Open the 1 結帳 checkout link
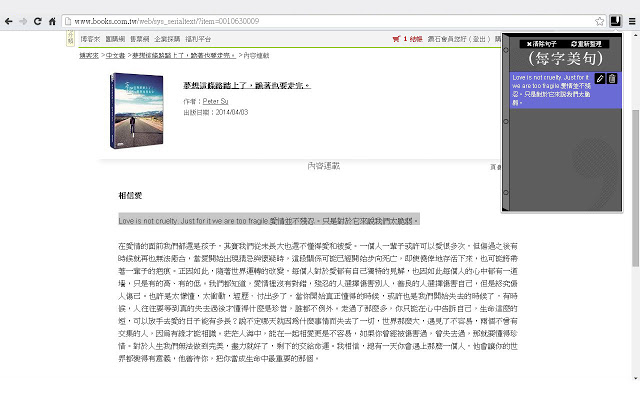The width and height of the screenshot is (640, 400). tap(413, 39)
